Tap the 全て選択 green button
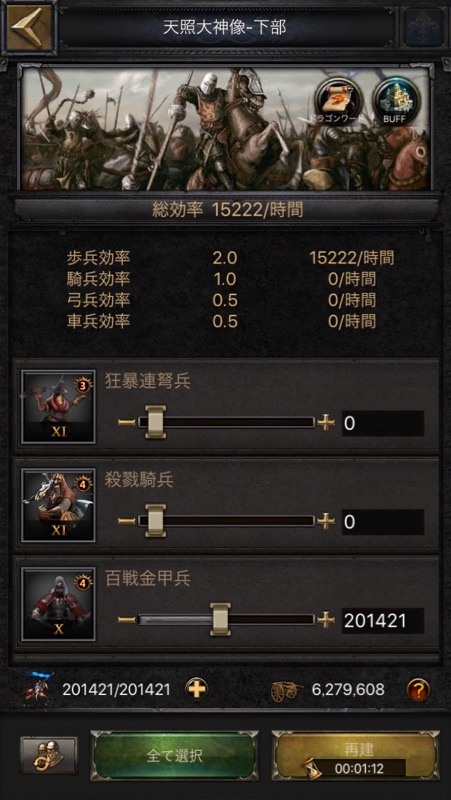The height and width of the screenshot is (800, 451). (x=174, y=756)
